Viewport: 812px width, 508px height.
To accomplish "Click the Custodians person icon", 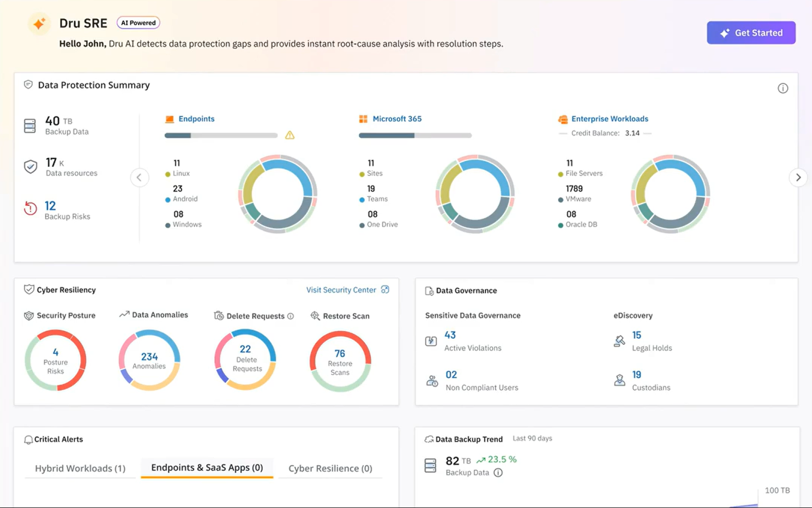I will tap(619, 380).
